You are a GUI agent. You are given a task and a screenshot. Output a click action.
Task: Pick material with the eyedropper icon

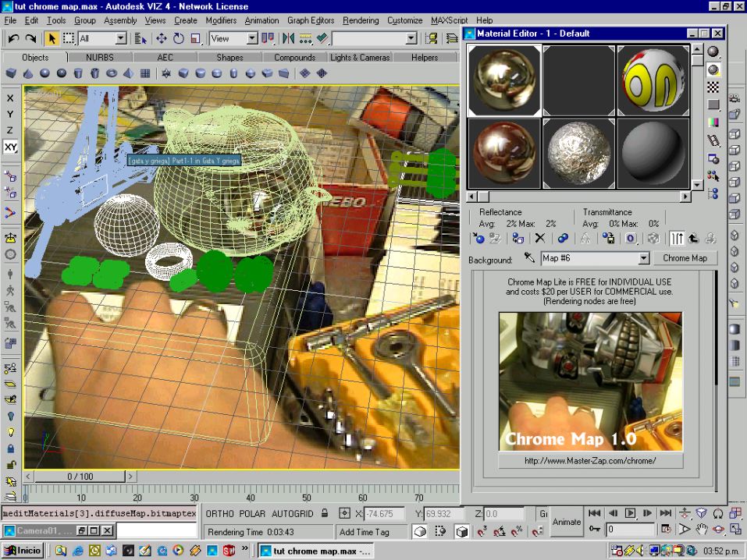pyautogui.click(x=529, y=257)
